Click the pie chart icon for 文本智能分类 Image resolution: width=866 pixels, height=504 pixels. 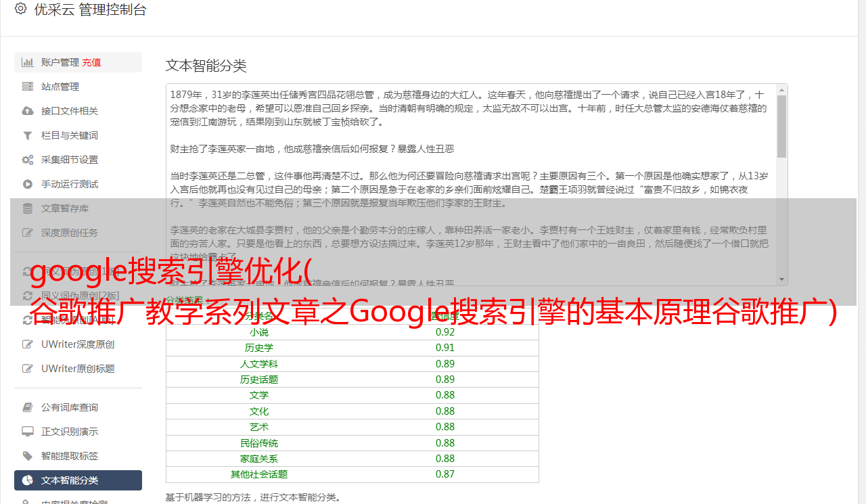pos(28,480)
